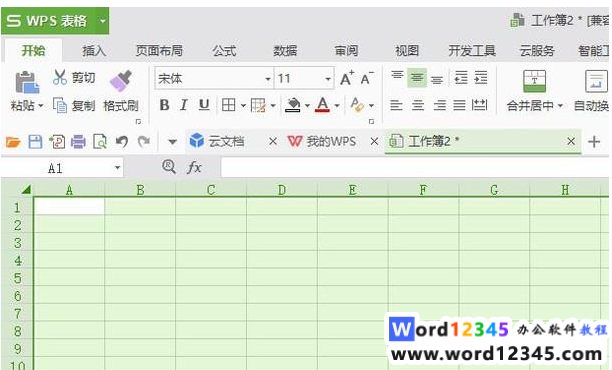Apply cell borders icon

228,105
